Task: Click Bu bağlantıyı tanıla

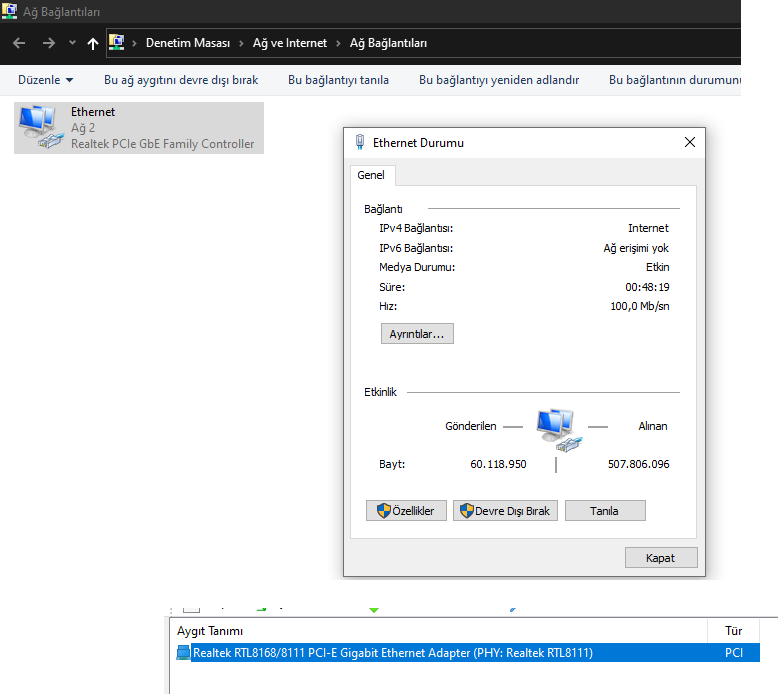Action: (x=338, y=80)
